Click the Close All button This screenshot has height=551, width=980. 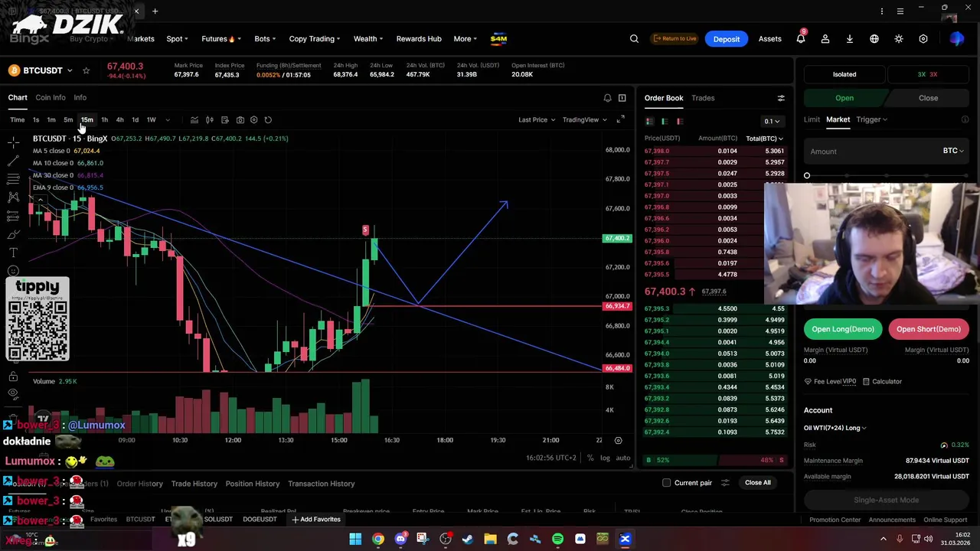pos(758,483)
